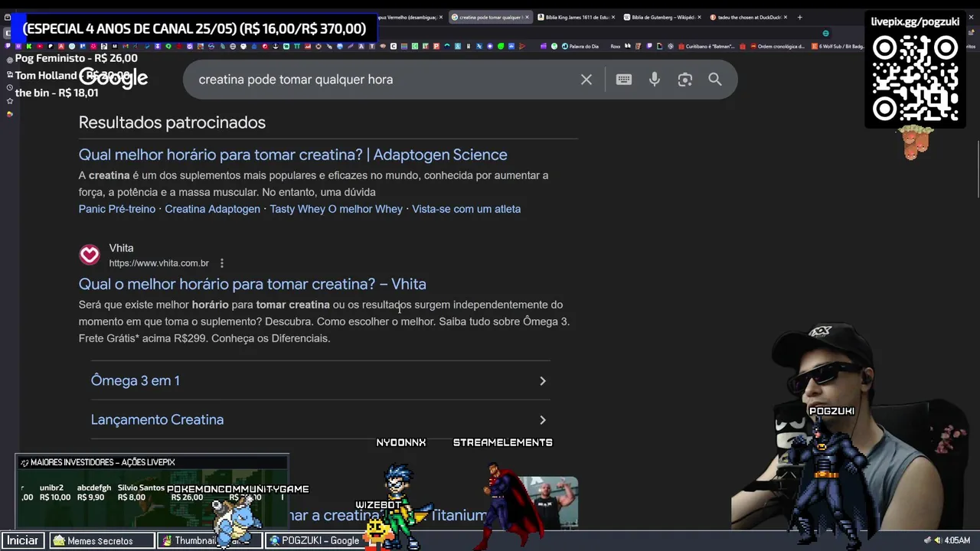Open 'Vista-se com um atleta' sitelink

point(466,209)
